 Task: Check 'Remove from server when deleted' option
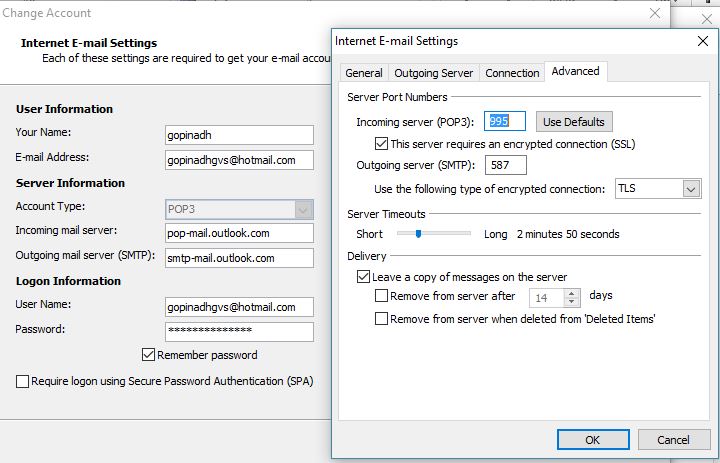click(x=381, y=319)
